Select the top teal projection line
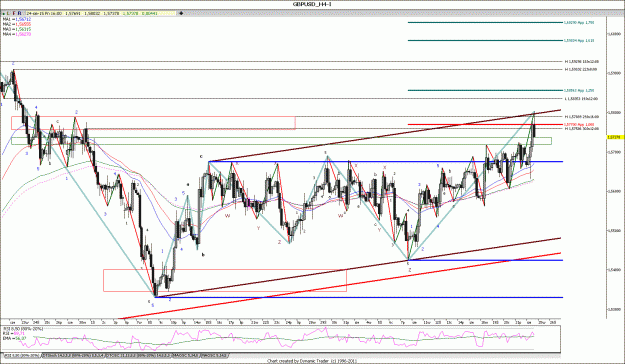This screenshot has height=364, width=625. (x=485, y=22)
